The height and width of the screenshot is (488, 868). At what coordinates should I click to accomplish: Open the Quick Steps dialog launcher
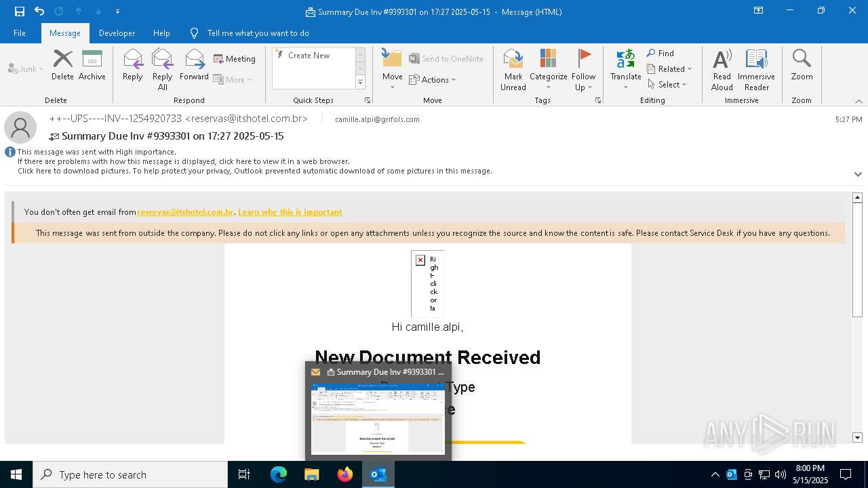pyautogui.click(x=368, y=100)
